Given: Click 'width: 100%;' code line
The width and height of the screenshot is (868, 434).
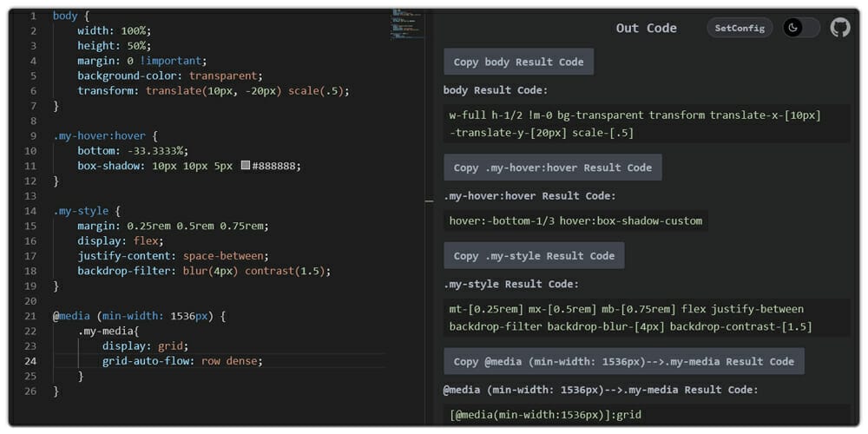Looking at the screenshot, I should [114, 31].
